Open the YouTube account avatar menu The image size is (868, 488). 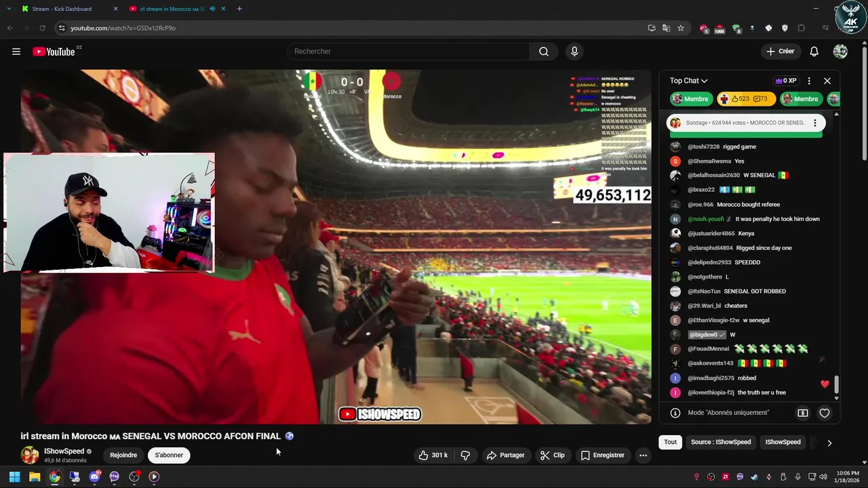point(840,52)
